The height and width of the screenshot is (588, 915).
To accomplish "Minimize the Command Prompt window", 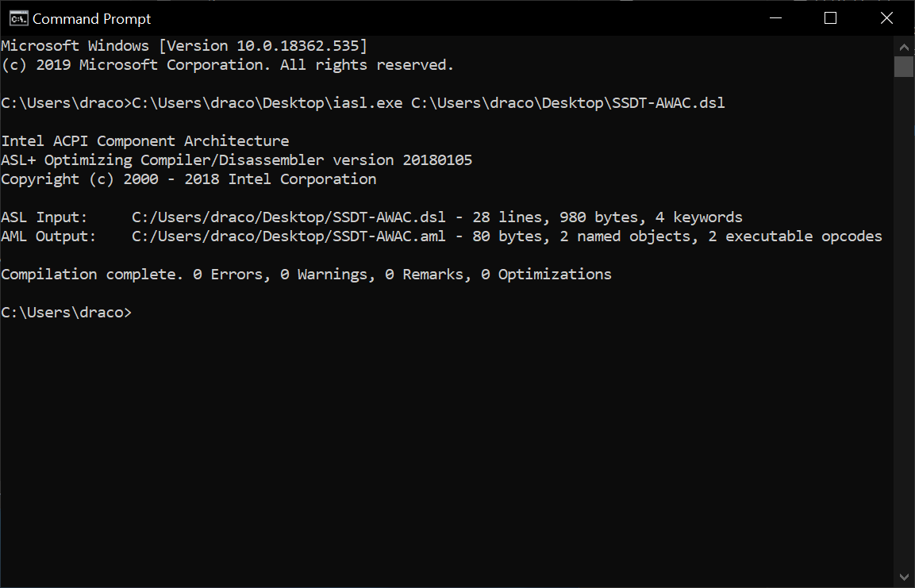I will 775,18.
